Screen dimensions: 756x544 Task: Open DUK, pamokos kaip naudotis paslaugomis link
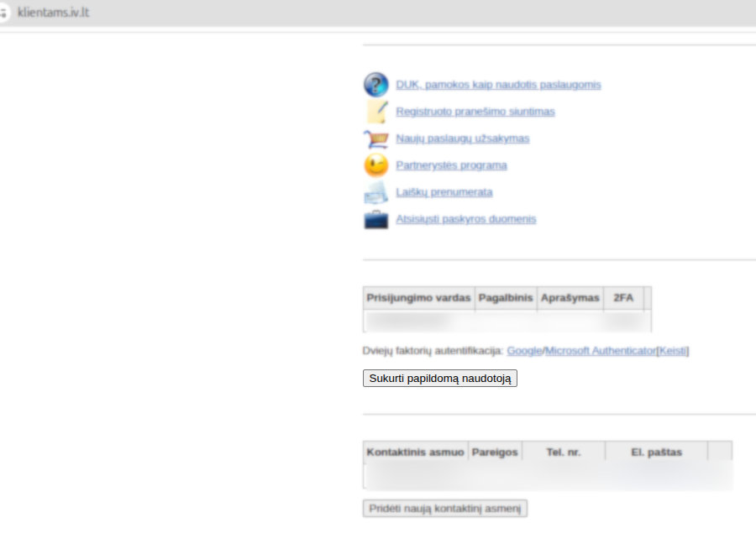pyautogui.click(x=498, y=85)
